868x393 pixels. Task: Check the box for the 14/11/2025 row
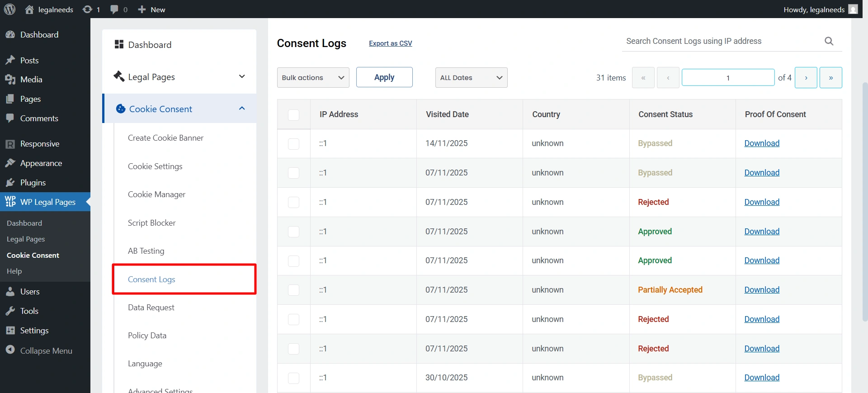pyautogui.click(x=294, y=144)
